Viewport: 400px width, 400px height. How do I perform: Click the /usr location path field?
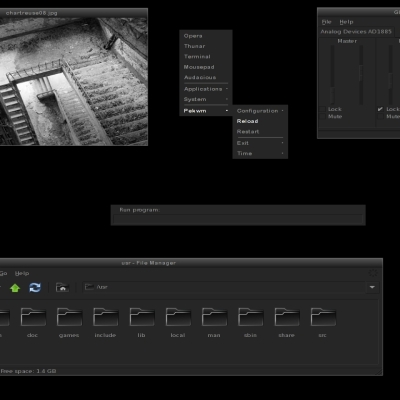(224, 287)
